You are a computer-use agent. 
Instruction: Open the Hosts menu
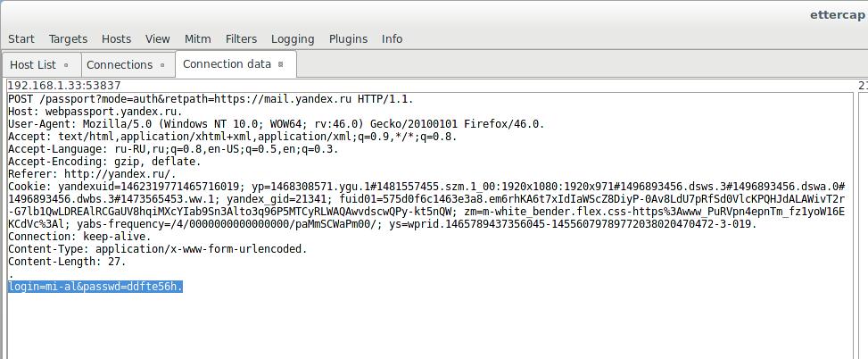[116, 39]
